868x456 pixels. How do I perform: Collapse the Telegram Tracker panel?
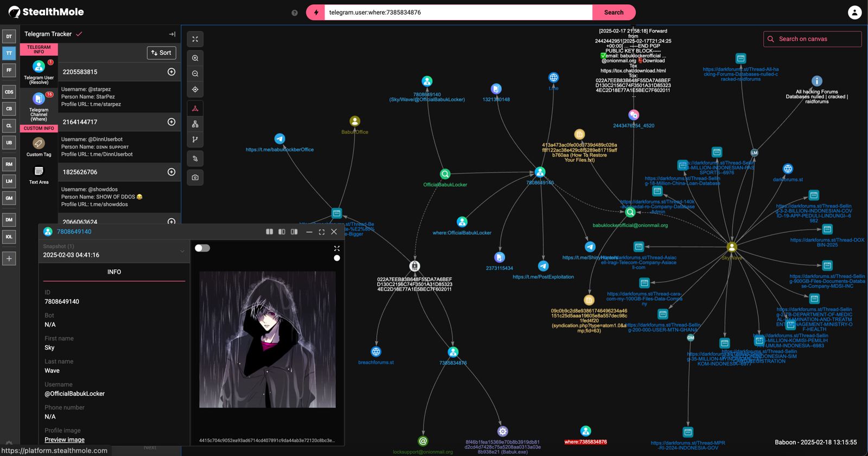click(172, 34)
